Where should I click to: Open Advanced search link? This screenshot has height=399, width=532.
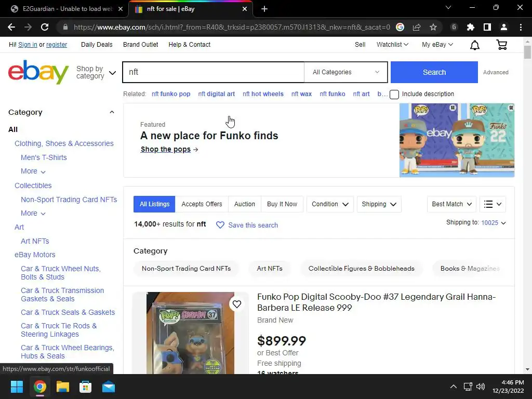pyautogui.click(x=496, y=72)
